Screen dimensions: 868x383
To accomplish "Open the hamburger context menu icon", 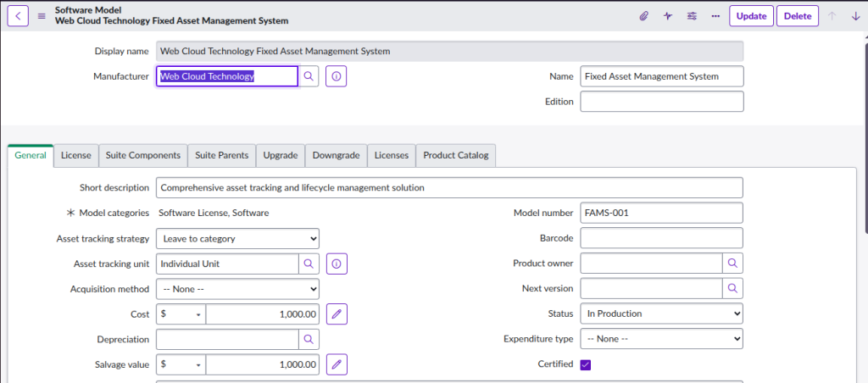I will pos(42,16).
